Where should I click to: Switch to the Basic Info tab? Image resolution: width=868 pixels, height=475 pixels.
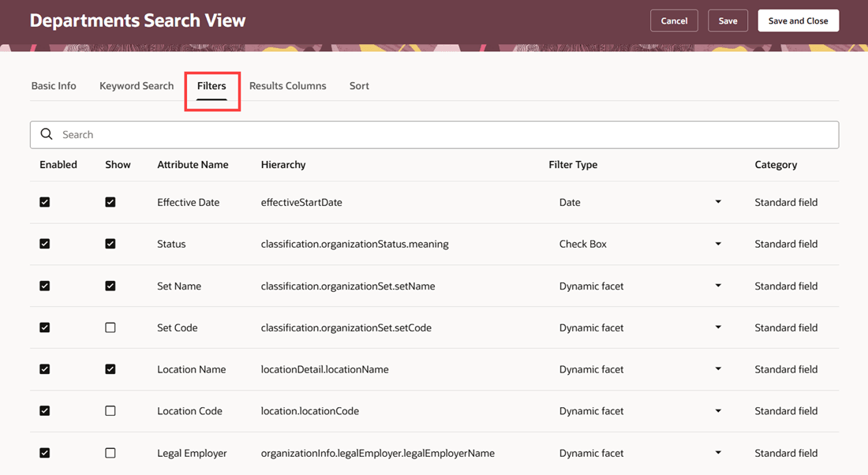coord(54,86)
